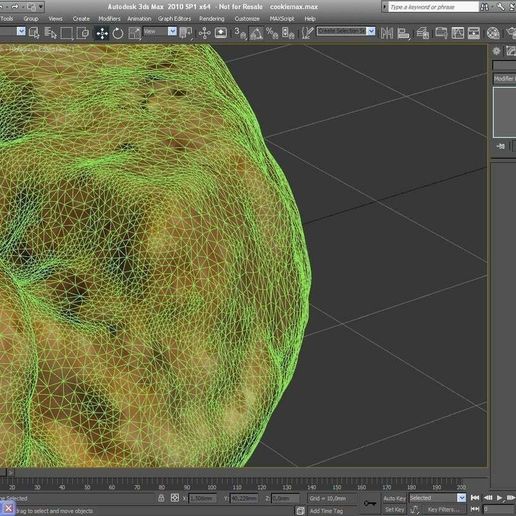This screenshot has width=516, height=516.
Task: Click the Use Pivot Point Center icon
Action: coord(185,33)
